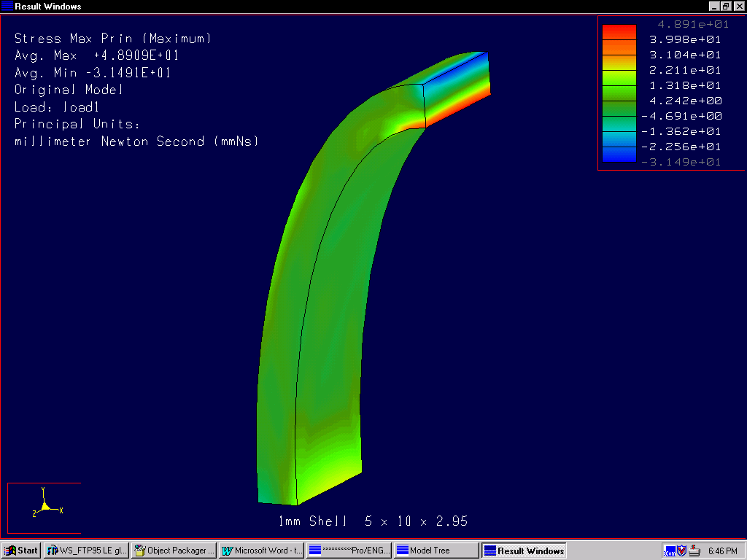Restore down the Result Windows window
This screenshot has height=560, width=747.
pos(726,7)
